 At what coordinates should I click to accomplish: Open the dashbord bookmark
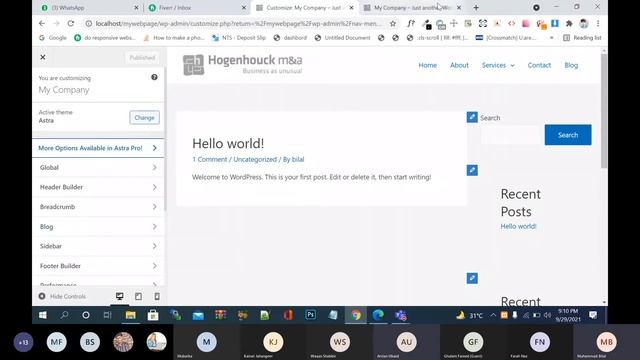pos(290,38)
